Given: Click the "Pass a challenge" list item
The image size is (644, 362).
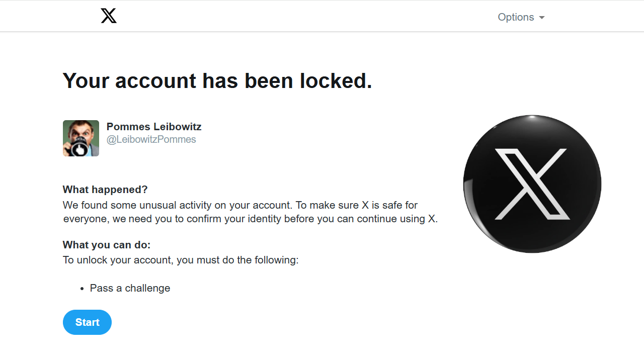Looking at the screenshot, I should coord(130,288).
